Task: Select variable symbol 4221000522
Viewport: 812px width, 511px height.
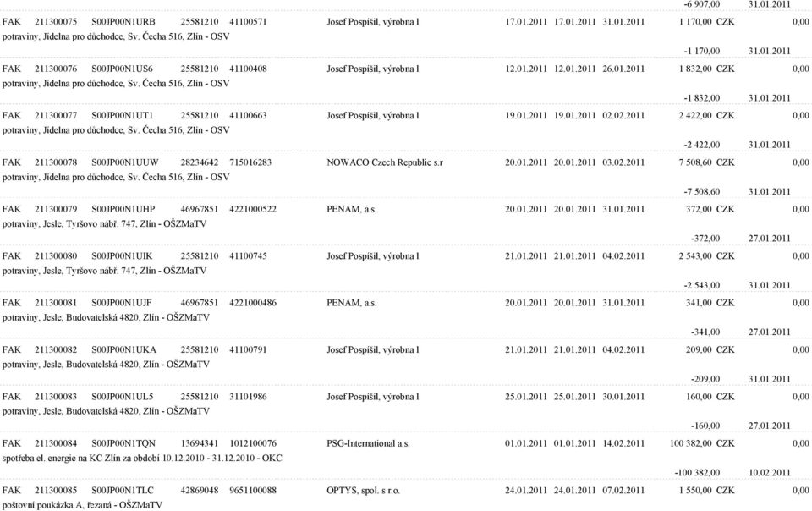Action: pos(253,209)
